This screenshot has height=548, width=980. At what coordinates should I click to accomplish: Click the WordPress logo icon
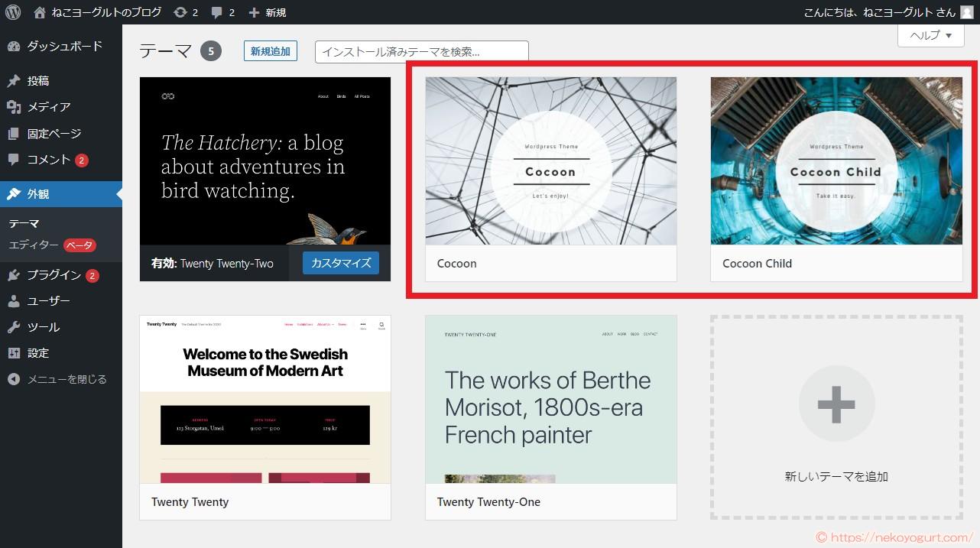13,12
